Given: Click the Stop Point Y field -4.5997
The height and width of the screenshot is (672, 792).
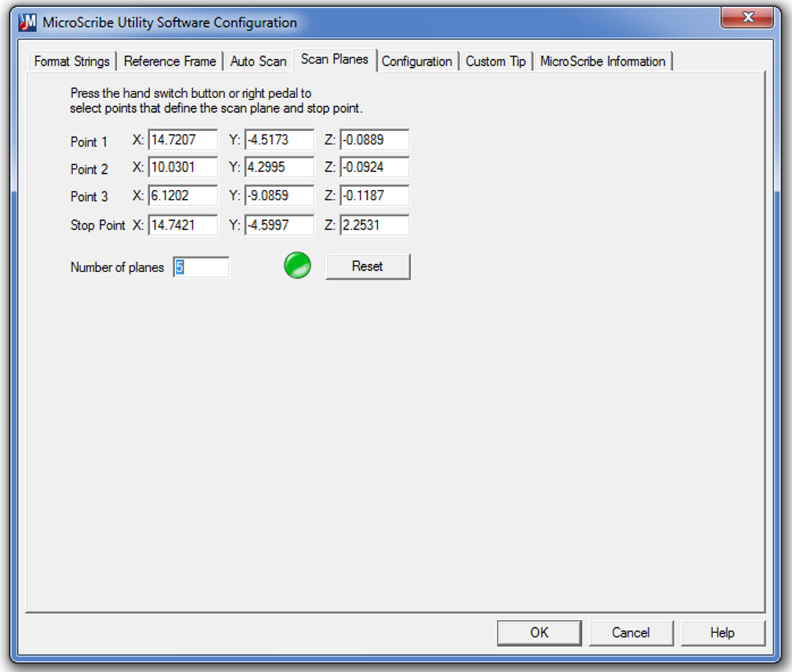Looking at the screenshot, I should [x=279, y=225].
